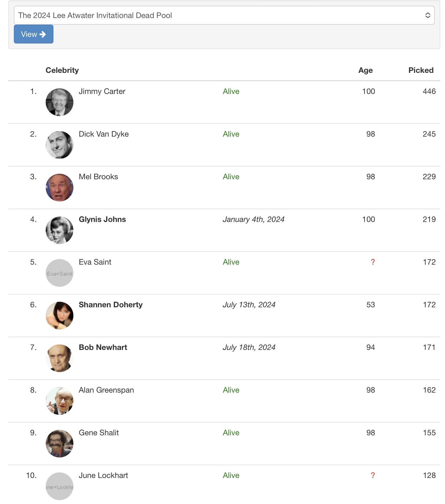The image size is (445, 504).
Task: Open the Shannen Doherty name link
Action: (x=110, y=305)
